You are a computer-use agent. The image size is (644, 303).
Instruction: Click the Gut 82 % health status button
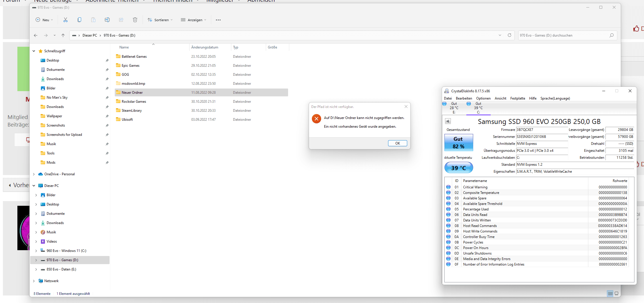(x=459, y=143)
